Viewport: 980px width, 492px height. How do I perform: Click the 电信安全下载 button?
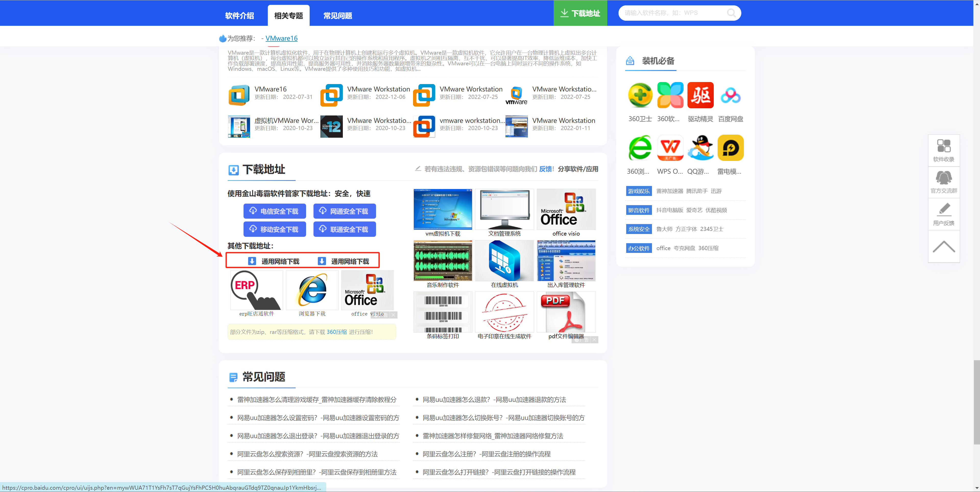pos(275,211)
